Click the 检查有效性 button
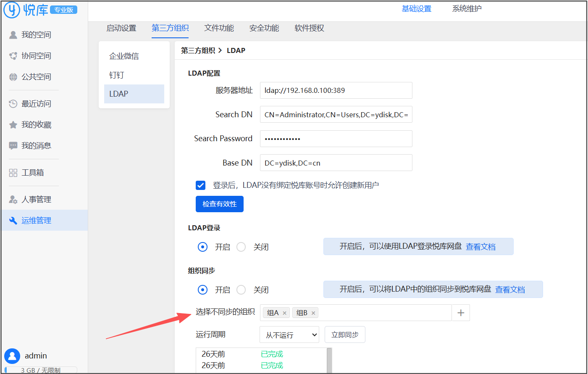Image resolution: width=588 pixels, height=374 pixels. tap(220, 204)
